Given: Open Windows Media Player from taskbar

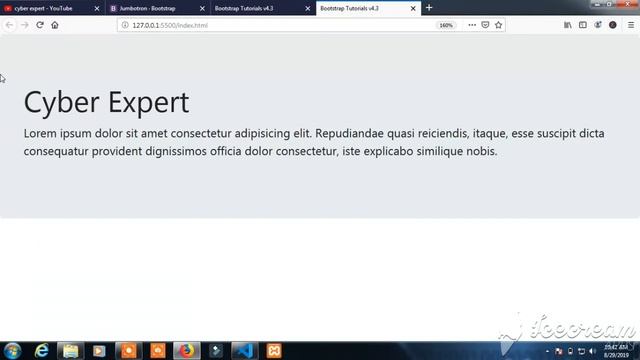Looking at the screenshot, I should coord(99,351).
